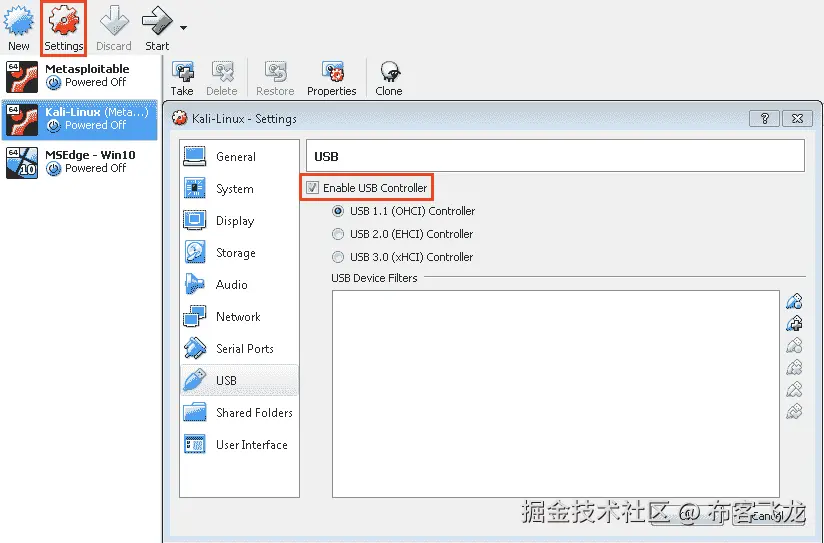Open the General settings category

pos(239,157)
